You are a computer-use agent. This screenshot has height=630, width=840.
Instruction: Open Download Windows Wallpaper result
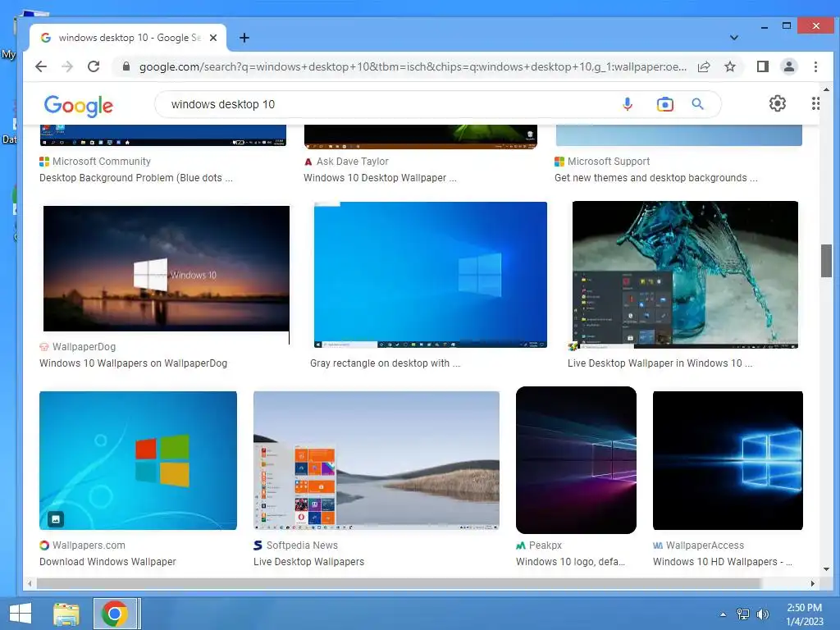(x=107, y=562)
